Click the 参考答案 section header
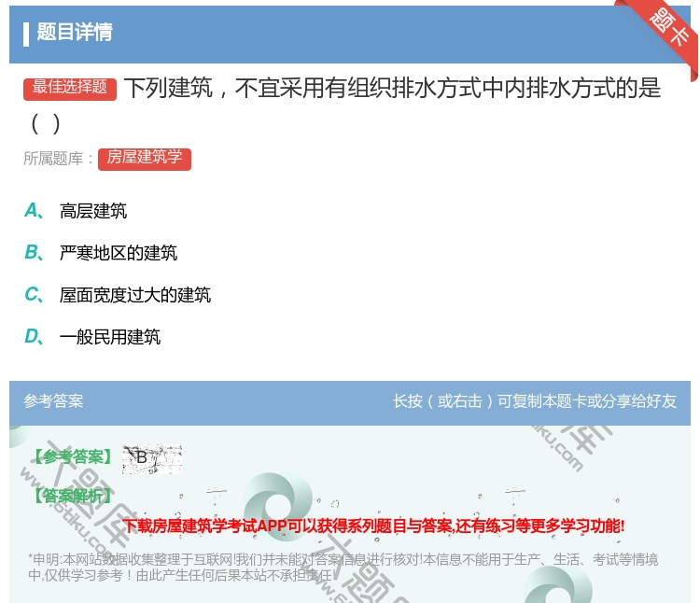 pyautogui.click(x=53, y=401)
